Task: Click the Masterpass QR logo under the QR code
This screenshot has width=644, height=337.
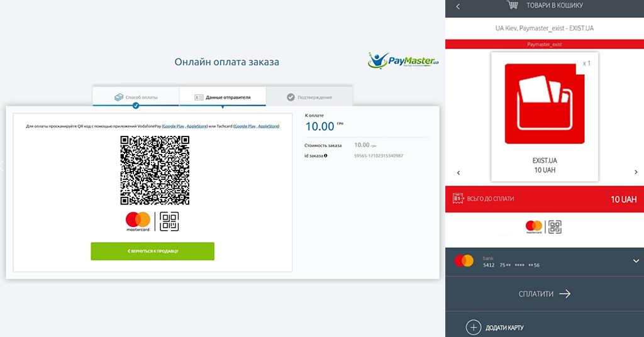Action: point(169,222)
